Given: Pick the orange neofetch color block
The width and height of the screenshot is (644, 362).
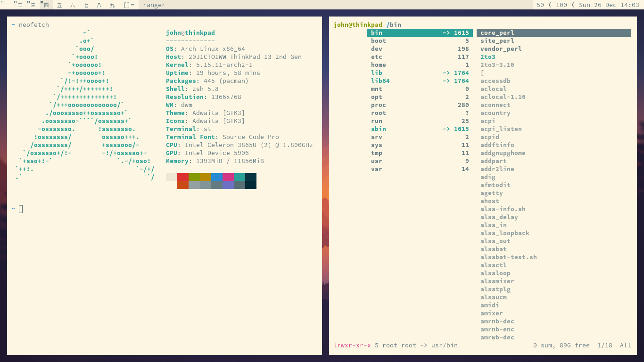Looking at the screenshot, I should tap(183, 185).
